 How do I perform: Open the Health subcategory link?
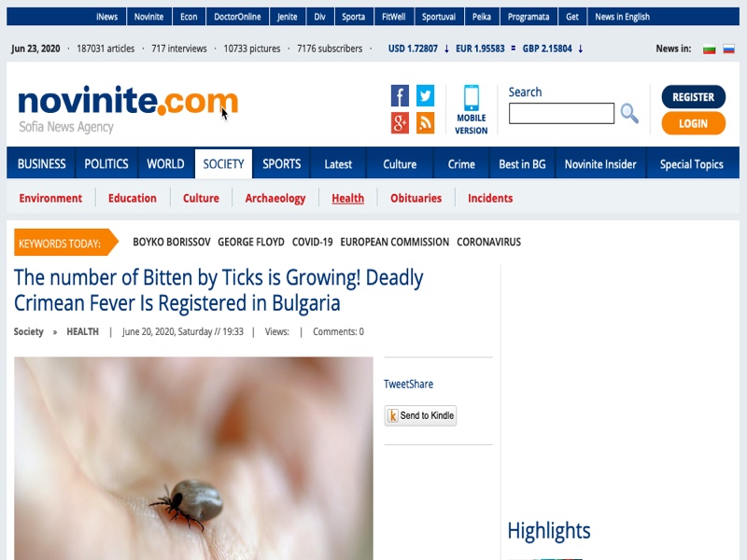click(347, 198)
